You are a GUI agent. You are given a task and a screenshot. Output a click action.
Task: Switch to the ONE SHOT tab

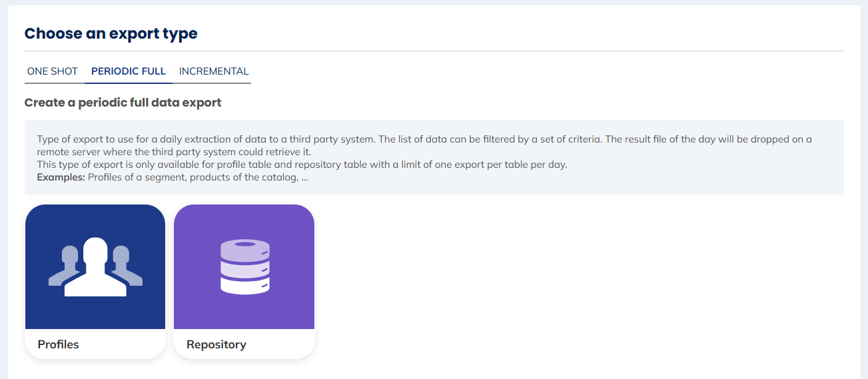pos(52,71)
